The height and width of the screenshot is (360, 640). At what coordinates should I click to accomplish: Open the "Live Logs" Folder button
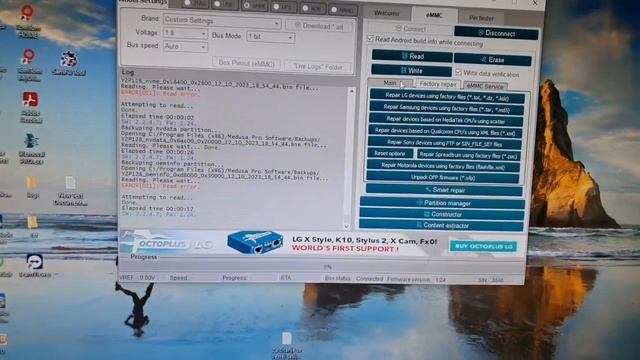click(318, 67)
